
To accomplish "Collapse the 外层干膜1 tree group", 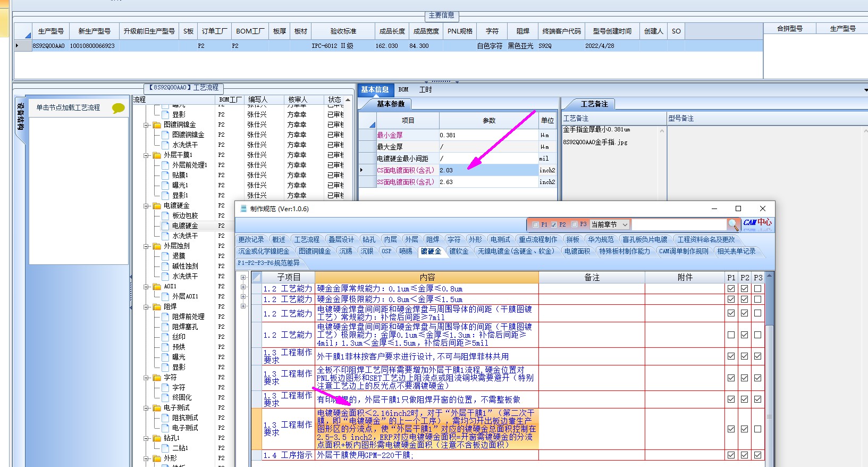I will [x=146, y=155].
